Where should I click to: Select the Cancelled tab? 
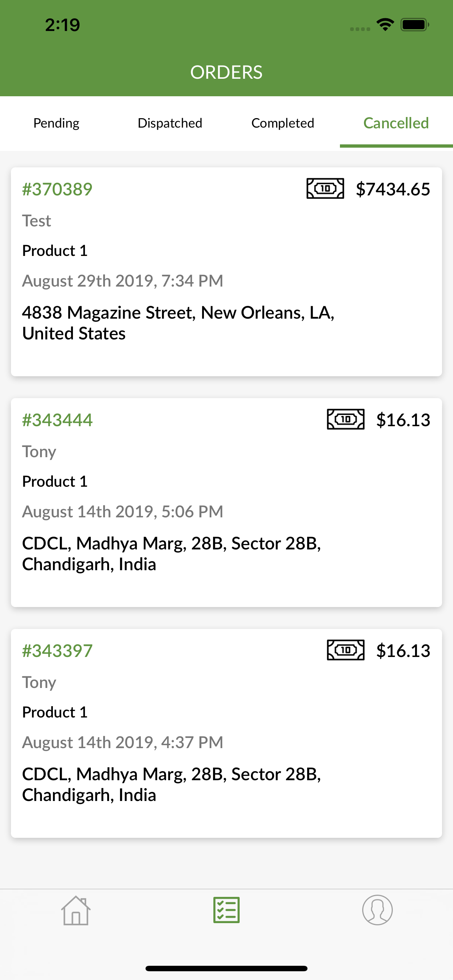click(x=396, y=123)
